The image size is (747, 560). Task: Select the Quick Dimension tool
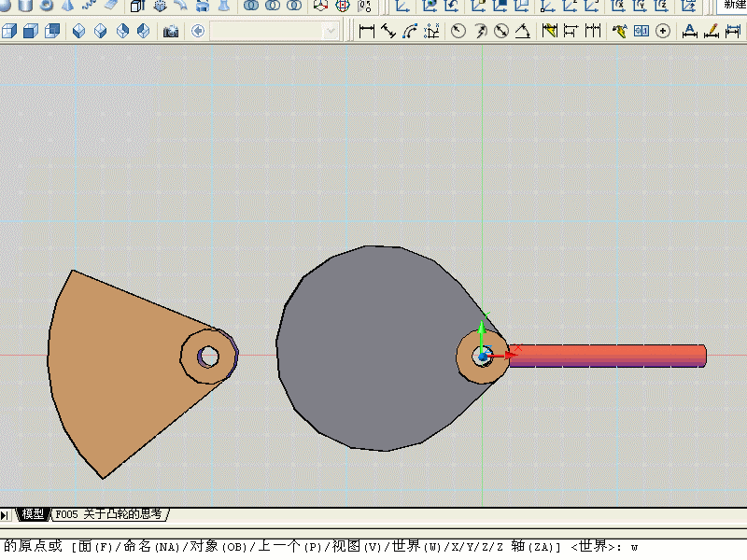(x=549, y=31)
